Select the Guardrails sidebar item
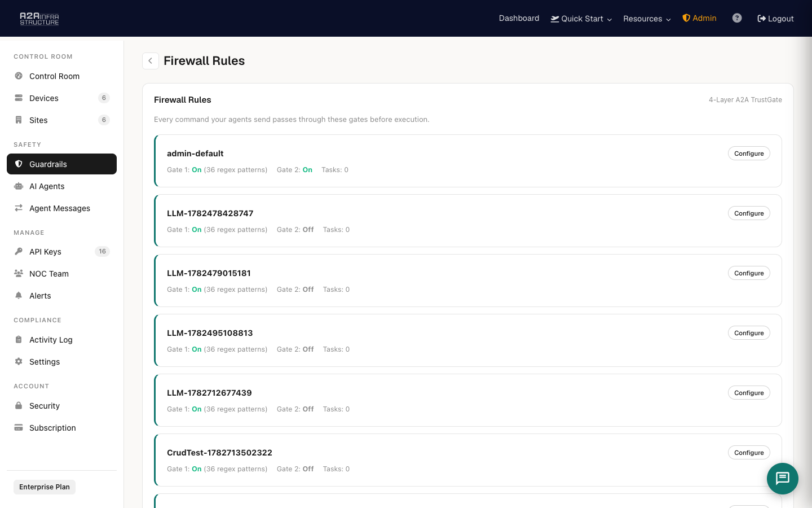This screenshot has height=508, width=812. (61, 164)
